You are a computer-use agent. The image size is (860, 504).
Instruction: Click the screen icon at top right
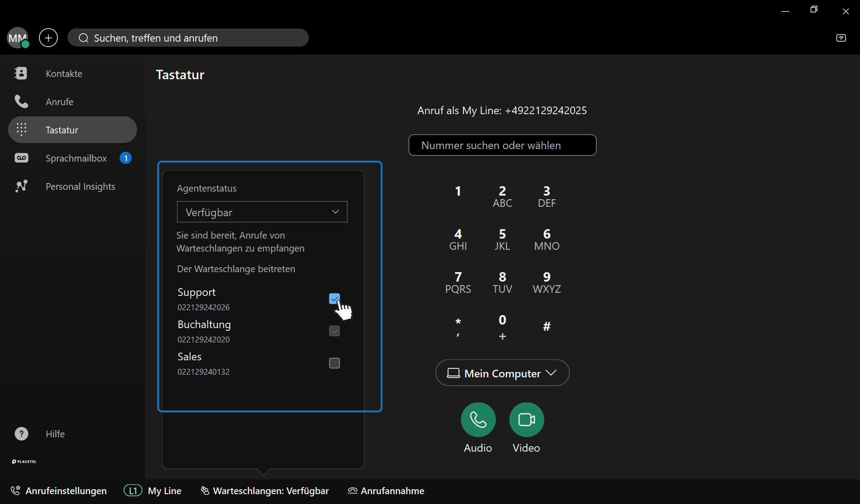point(841,38)
